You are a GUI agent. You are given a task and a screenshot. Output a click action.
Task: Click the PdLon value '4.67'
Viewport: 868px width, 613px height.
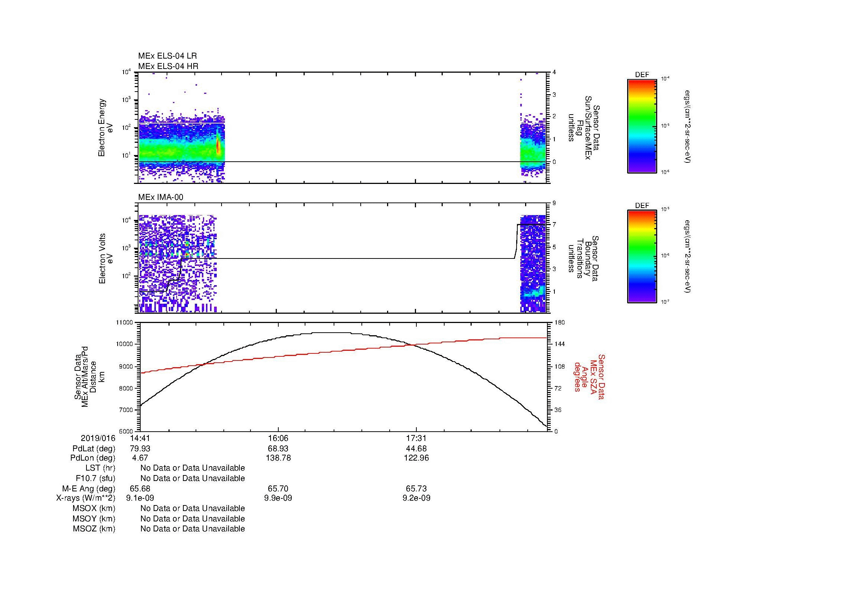click(140, 458)
